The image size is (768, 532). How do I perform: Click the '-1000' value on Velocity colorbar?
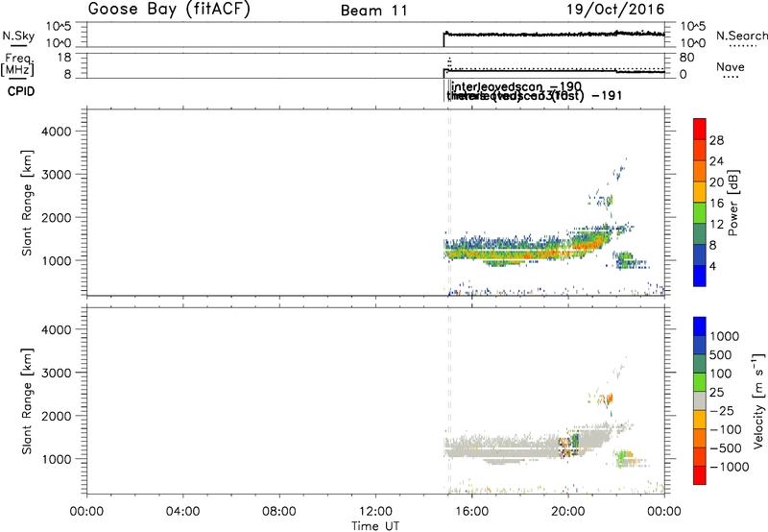click(x=730, y=467)
